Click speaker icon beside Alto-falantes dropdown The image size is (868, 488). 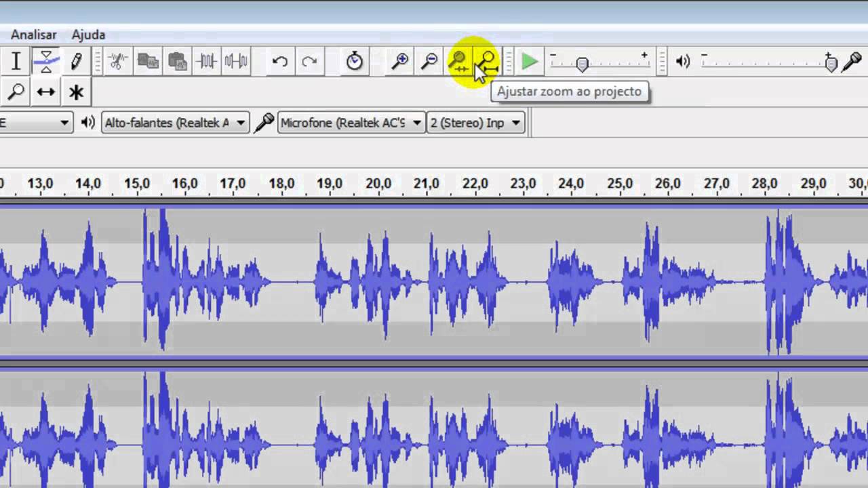87,123
